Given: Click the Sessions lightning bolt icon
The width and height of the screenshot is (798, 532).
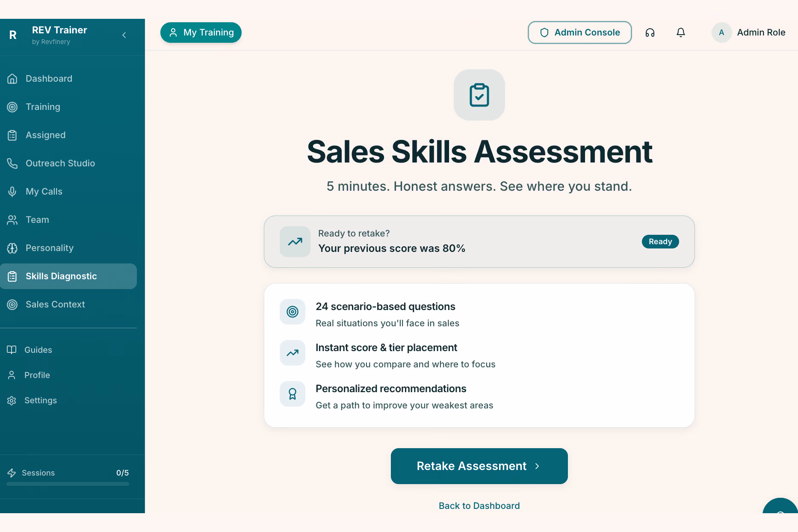Looking at the screenshot, I should [12, 473].
